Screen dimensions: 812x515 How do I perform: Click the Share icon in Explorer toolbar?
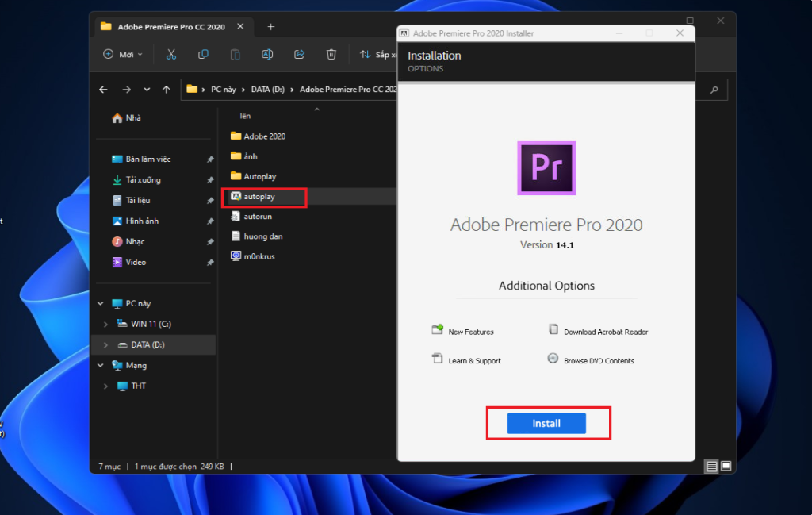[299, 55]
